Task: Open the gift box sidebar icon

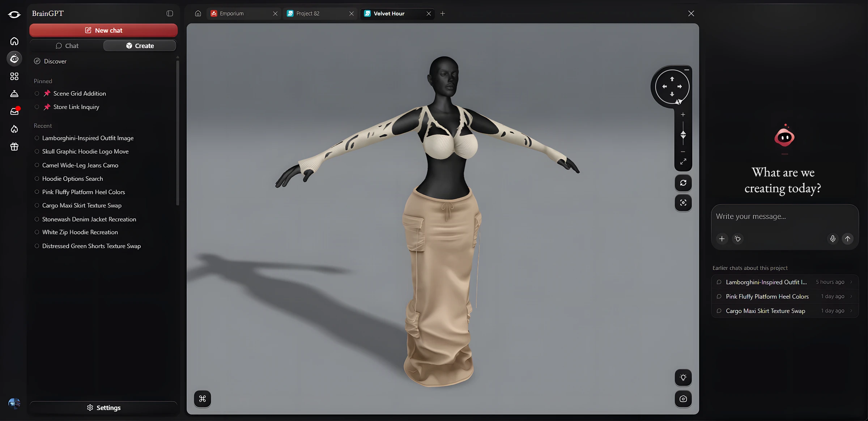Action: pyautogui.click(x=14, y=147)
